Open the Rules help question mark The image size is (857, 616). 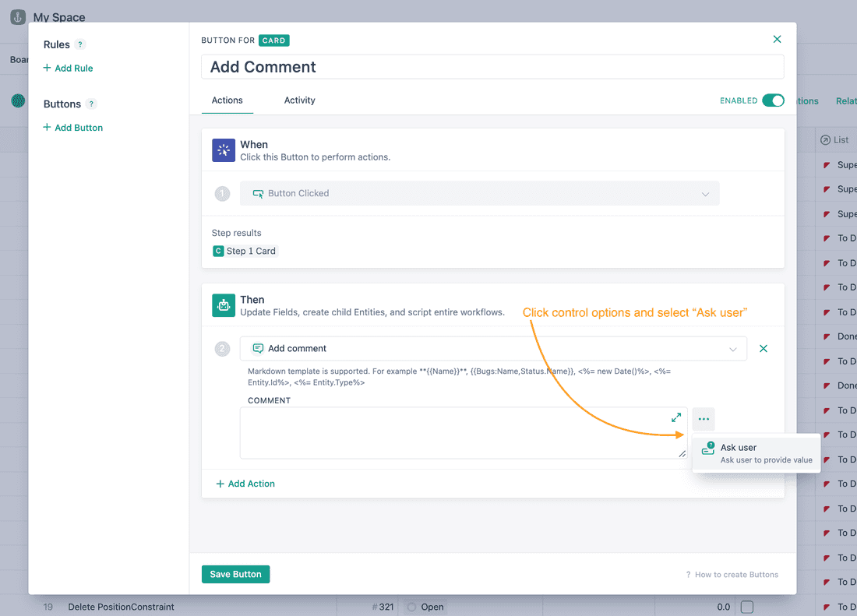(x=81, y=45)
